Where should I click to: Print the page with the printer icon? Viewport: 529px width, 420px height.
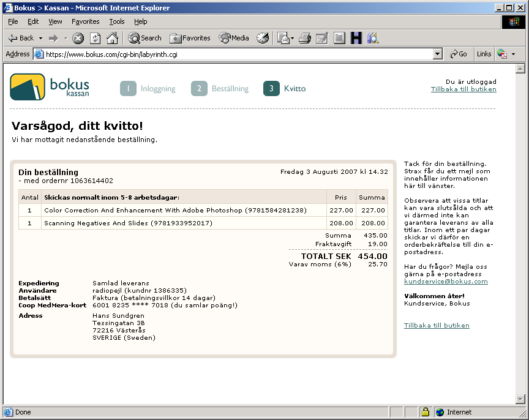[305, 38]
